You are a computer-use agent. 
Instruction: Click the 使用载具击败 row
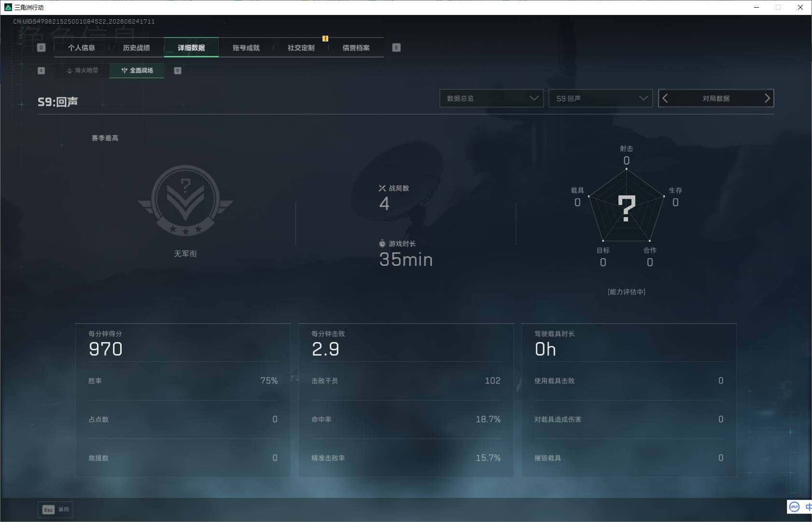pyautogui.click(x=629, y=381)
